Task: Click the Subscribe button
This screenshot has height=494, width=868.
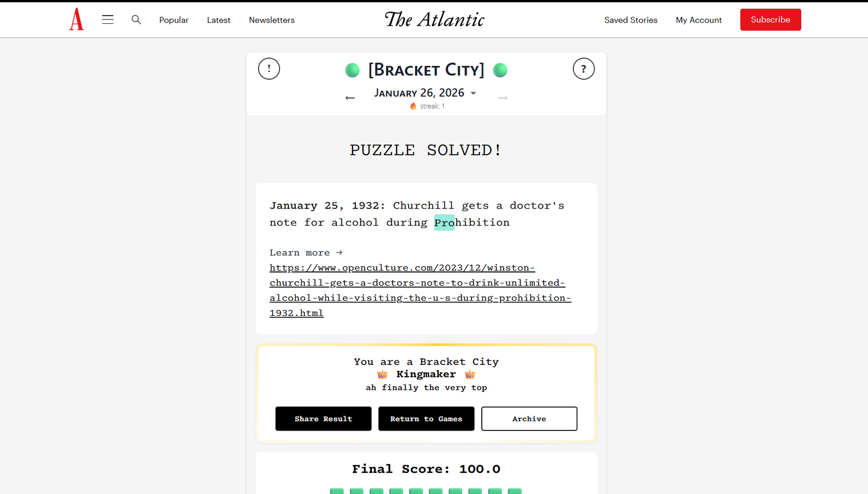Action: click(770, 20)
